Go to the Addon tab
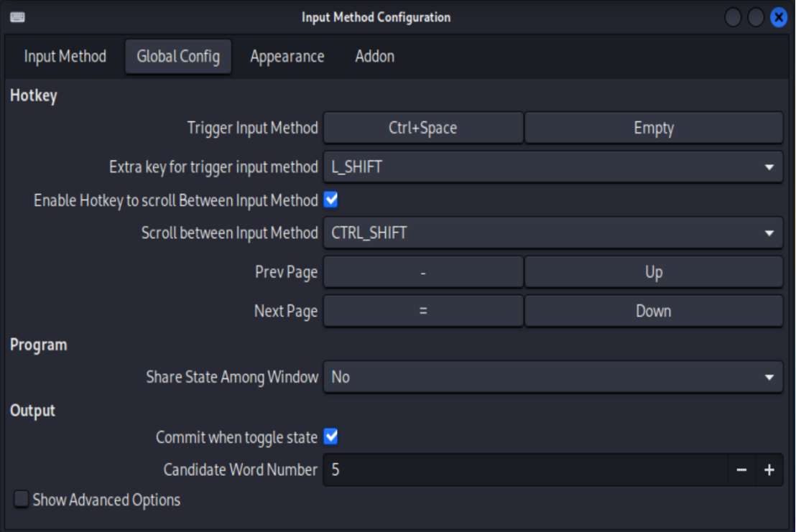 click(374, 56)
